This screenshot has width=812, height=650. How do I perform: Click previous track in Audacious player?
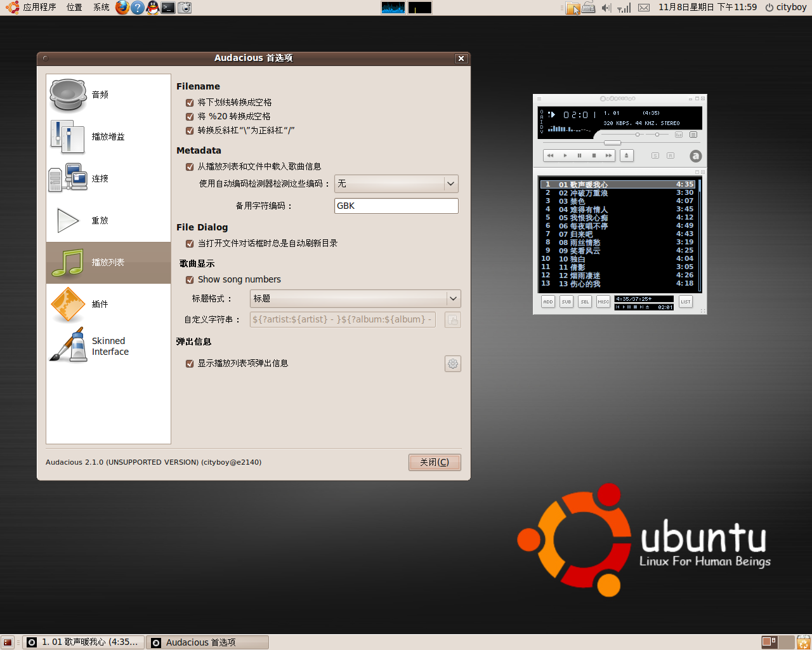pyautogui.click(x=550, y=156)
